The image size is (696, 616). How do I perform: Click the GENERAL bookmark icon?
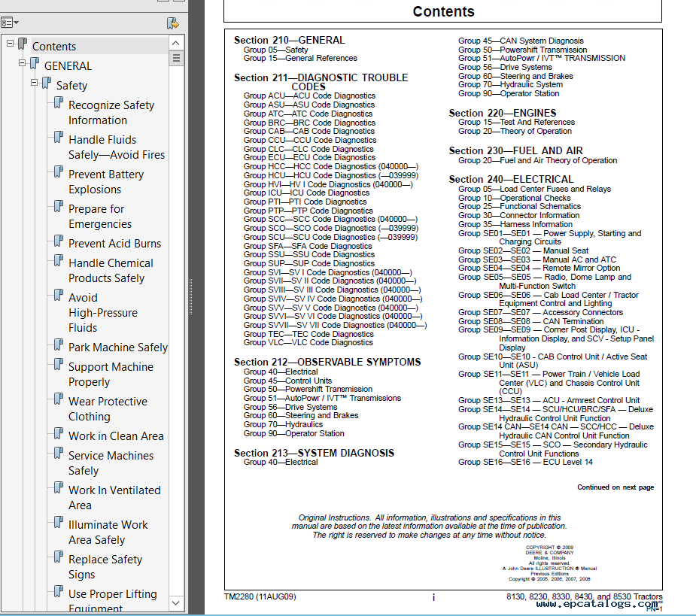click(x=35, y=63)
